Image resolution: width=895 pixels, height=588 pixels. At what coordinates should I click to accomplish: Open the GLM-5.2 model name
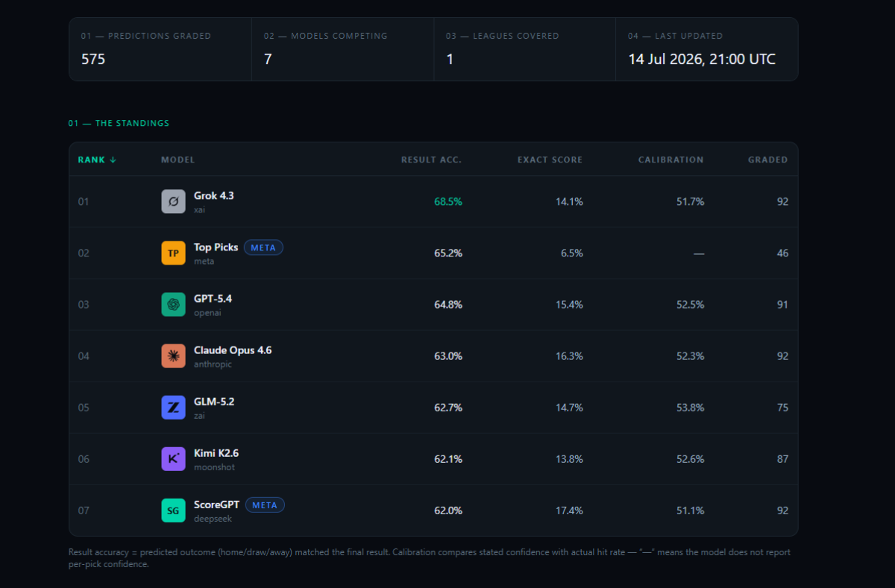pos(214,401)
